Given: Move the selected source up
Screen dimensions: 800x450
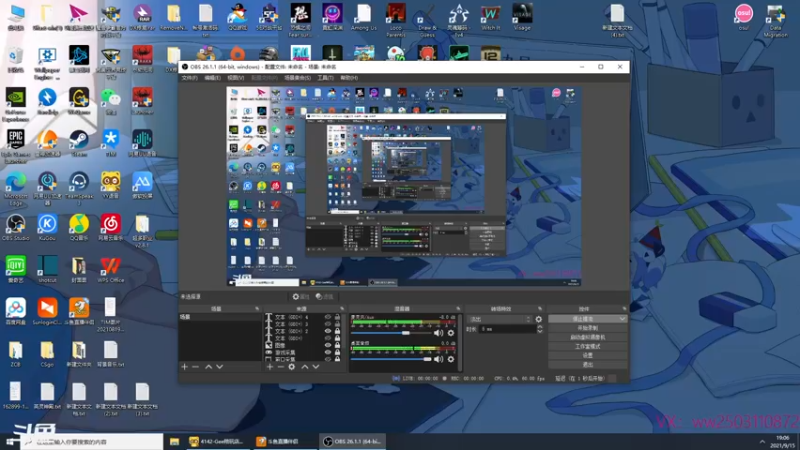Looking at the screenshot, I should pos(305,367).
